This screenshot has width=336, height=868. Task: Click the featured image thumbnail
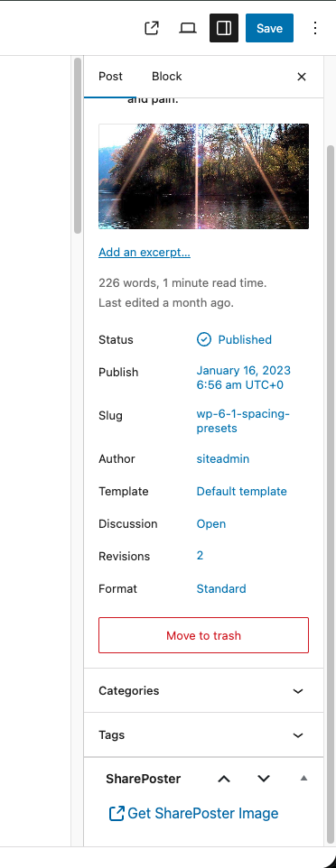tap(203, 176)
